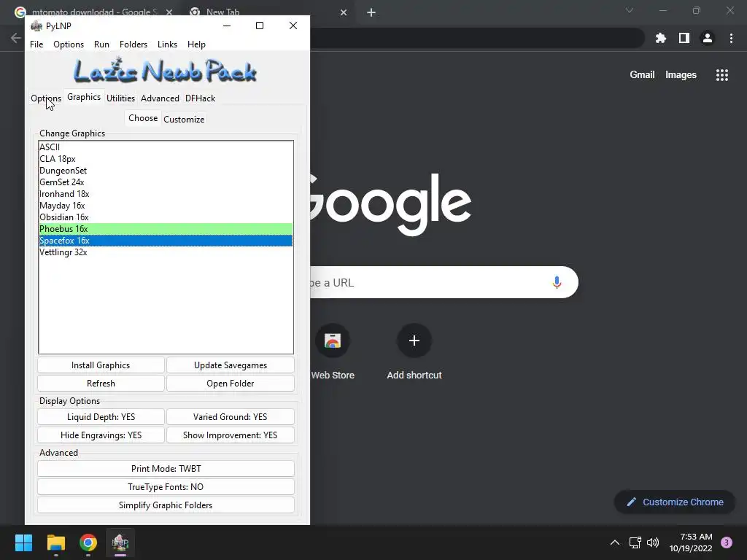Close the New Tab tab
The height and width of the screenshot is (560, 747).
[344, 12]
